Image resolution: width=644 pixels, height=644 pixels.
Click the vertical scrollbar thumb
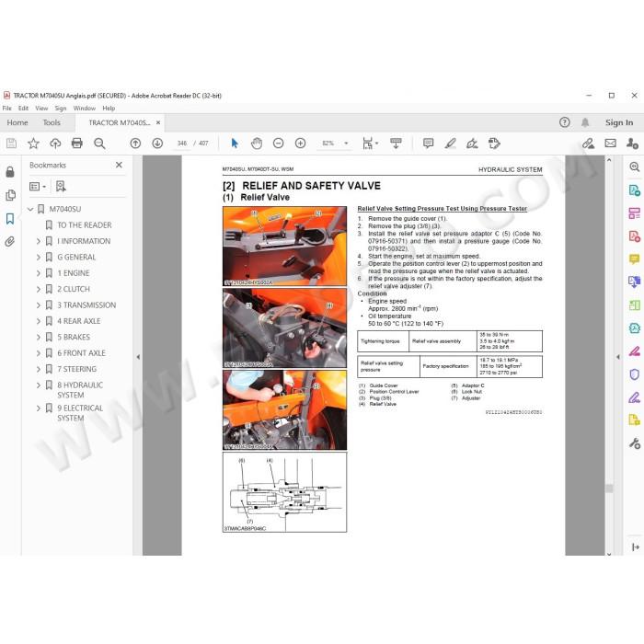pyautogui.click(x=609, y=489)
